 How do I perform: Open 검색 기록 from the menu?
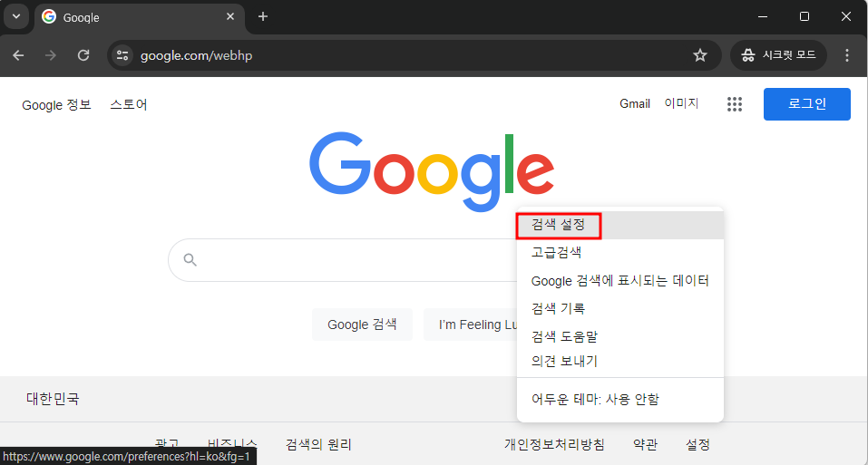pos(619,308)
